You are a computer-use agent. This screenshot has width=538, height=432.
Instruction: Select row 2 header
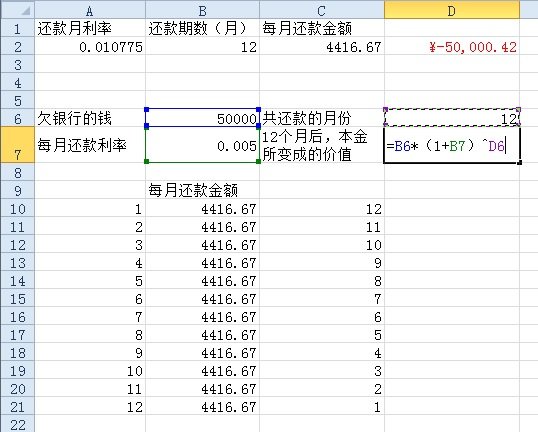17,46
